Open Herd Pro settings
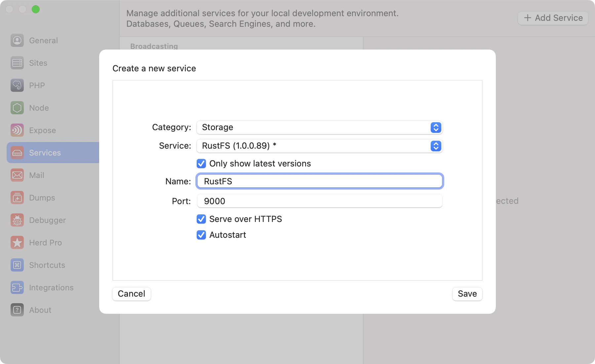This screenshot has height=364, width=595. click(45, 242)
